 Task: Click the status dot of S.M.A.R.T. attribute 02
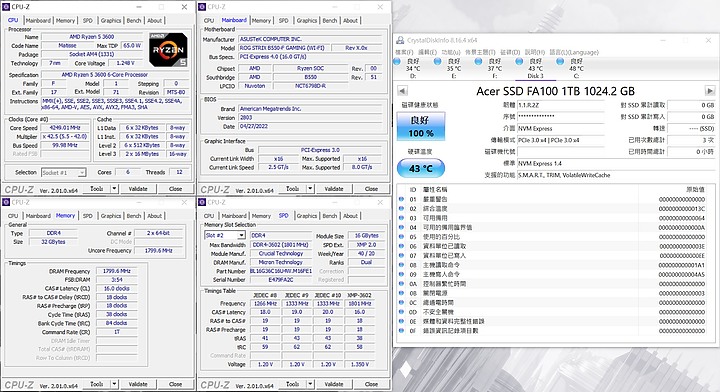[401, 208]
